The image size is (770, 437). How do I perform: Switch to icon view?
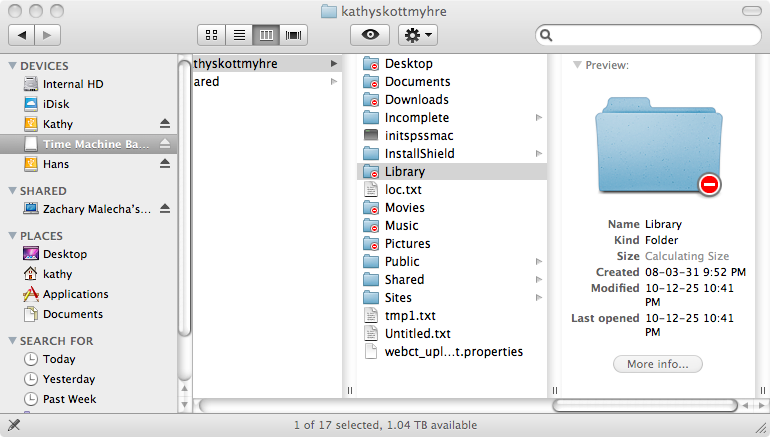(x=212, y=35)
